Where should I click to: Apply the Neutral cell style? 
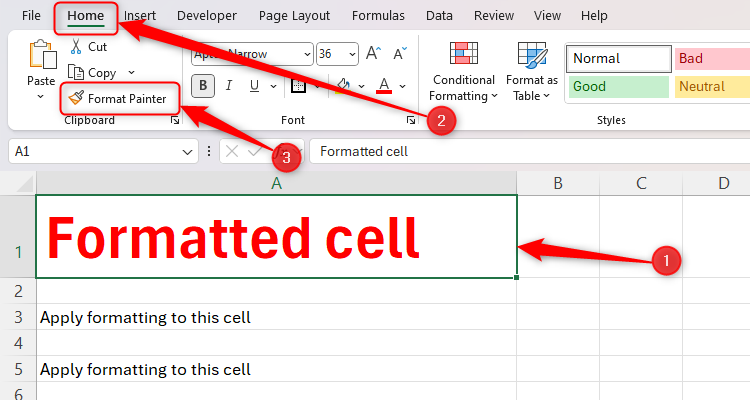point(712,87)
